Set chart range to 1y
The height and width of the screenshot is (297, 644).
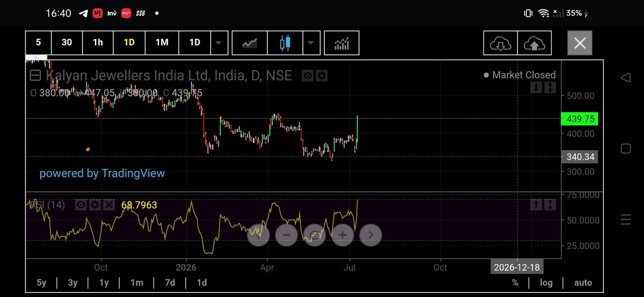(104, 283)
